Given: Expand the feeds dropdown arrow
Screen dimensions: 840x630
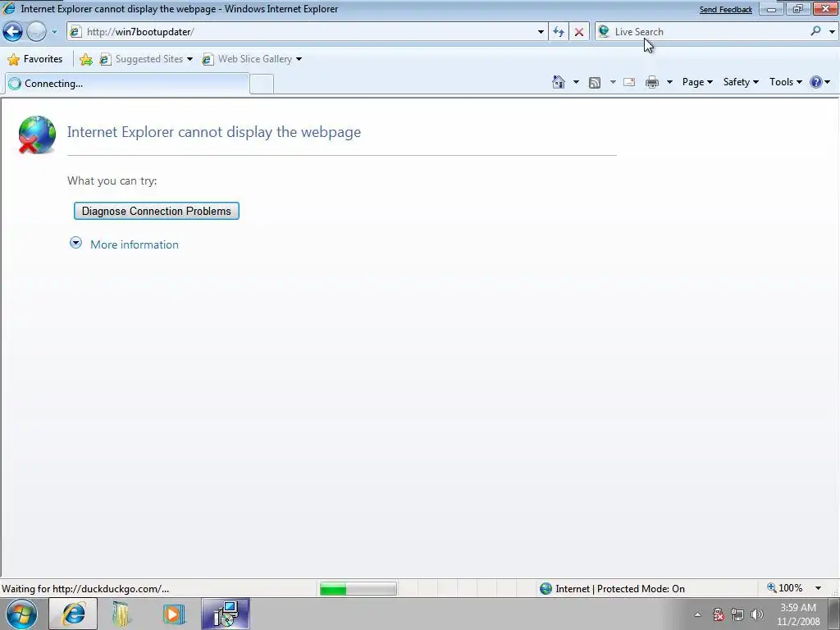Looking at the screenshot, I should (613, 82).
